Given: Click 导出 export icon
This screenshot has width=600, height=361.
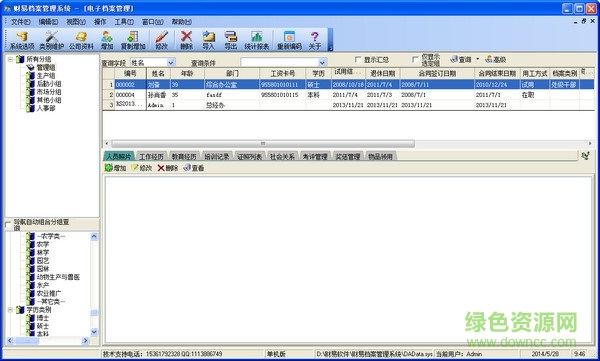Looking at the screenshot, I should (231, 40).
